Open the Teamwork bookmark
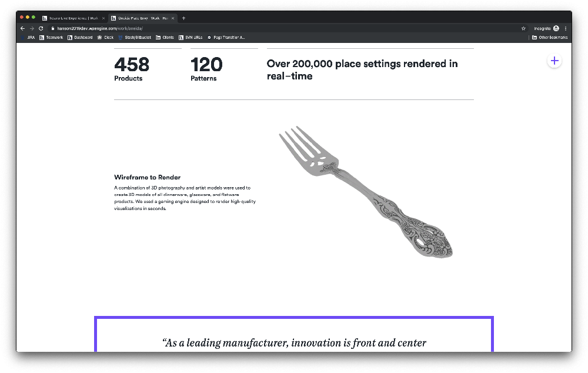 tap(51, 38)
